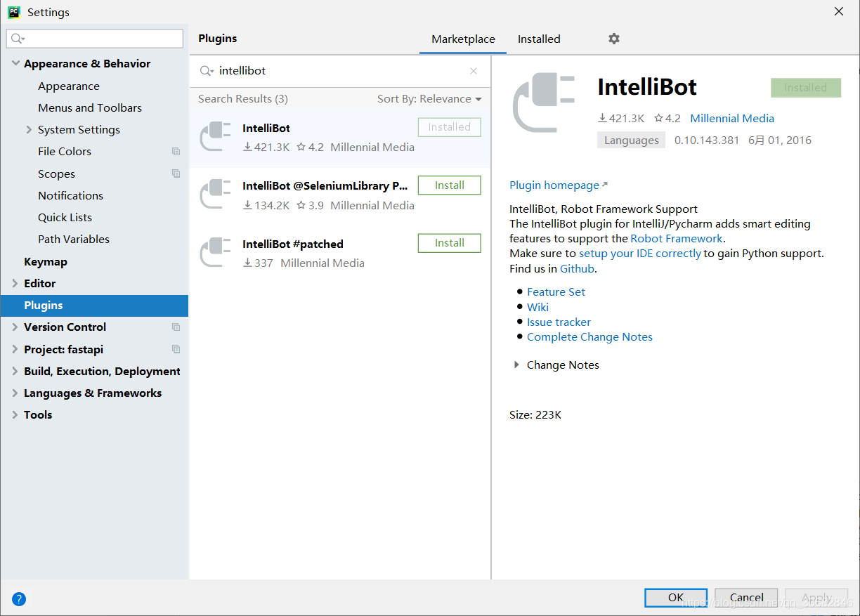Select the IntelliBot @SeleniumLibrary result title
Image resolution: width=860 pixels, height=616 pixels.
tap(325, 186)
